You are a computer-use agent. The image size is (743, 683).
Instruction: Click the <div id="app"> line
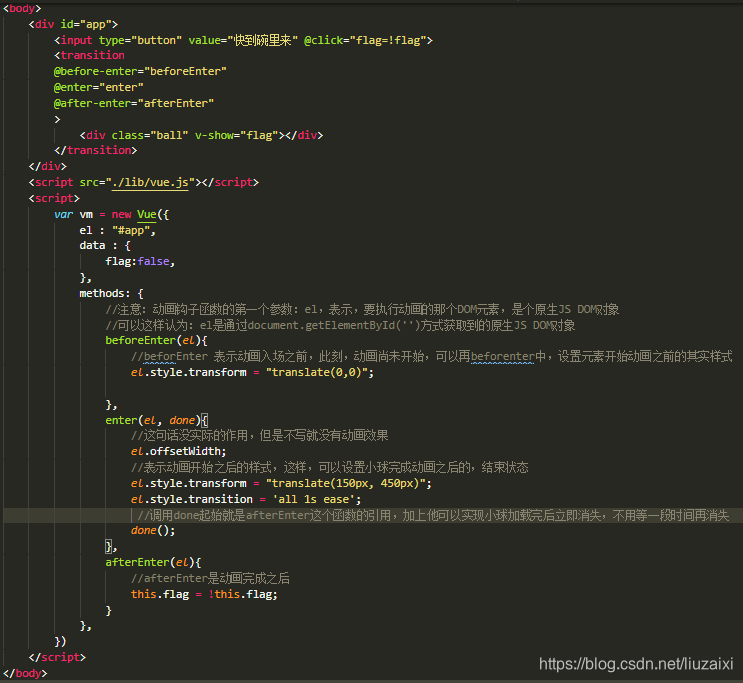[x=73, y=24]
